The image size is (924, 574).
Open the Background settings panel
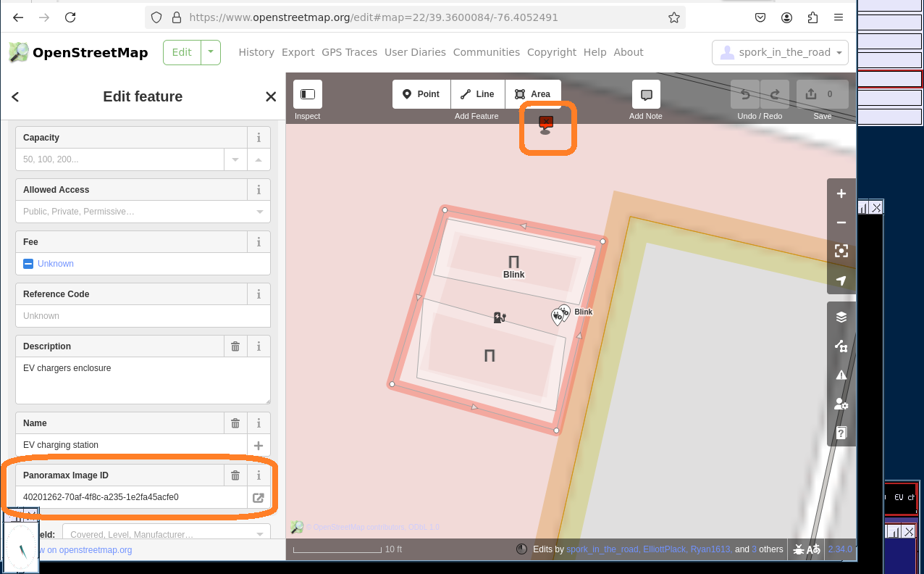click(x=841, y=317)
